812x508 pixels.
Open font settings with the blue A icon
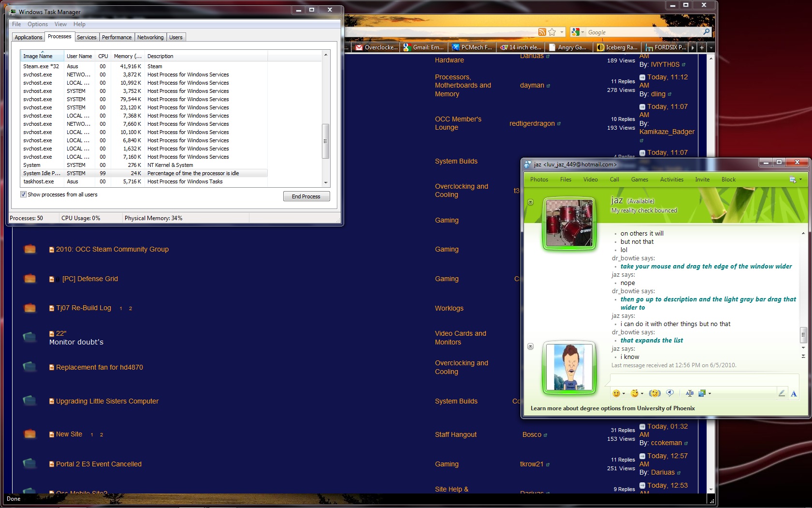pos(794,393)
